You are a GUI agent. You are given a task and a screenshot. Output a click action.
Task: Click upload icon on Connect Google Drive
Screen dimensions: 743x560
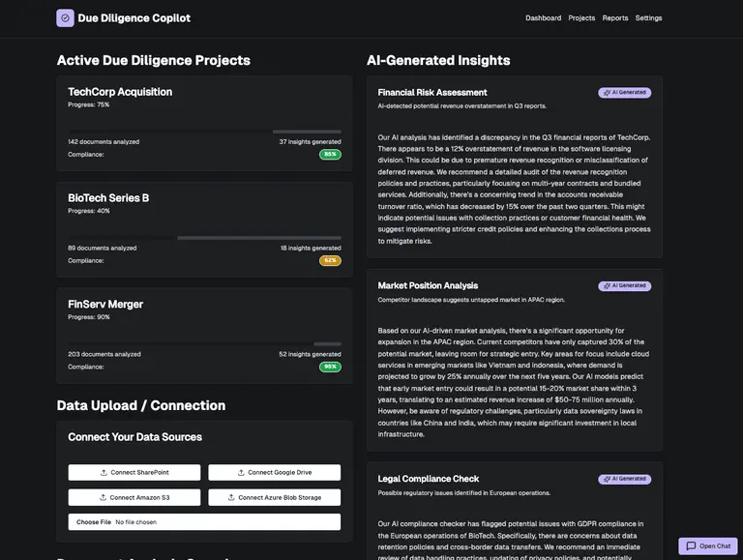click(x=241, y=473)
